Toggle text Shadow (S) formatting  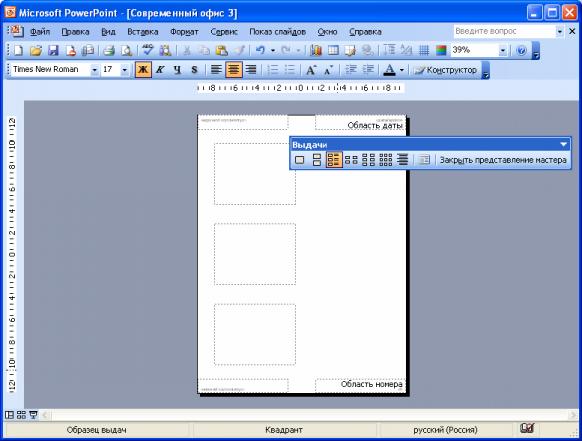tap(194, 70)
